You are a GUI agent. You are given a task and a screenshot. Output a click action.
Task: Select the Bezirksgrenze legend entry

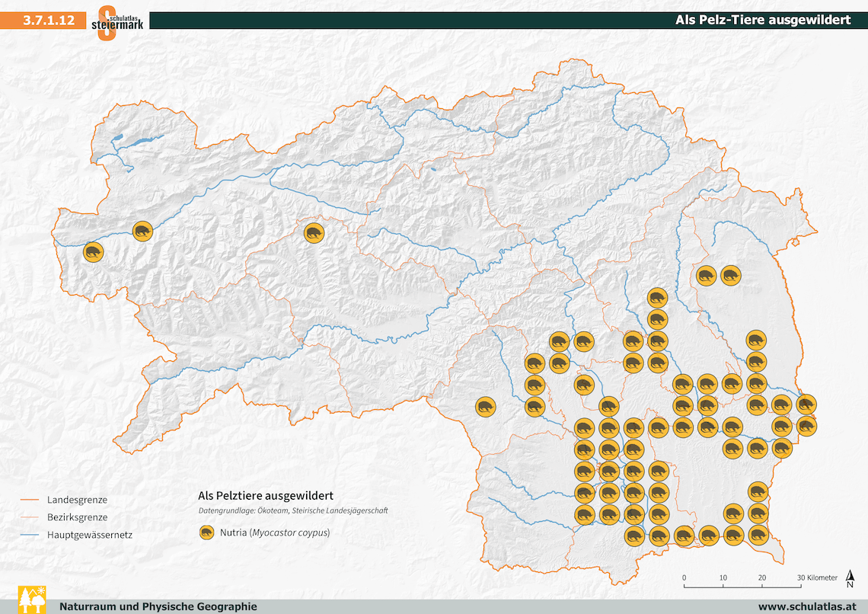(77, 517)
